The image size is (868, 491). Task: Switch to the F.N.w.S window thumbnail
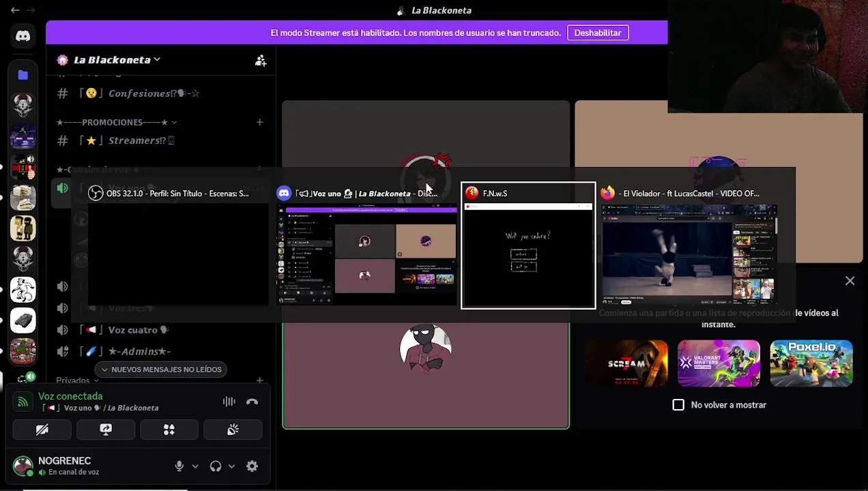(x=528, y=245)
